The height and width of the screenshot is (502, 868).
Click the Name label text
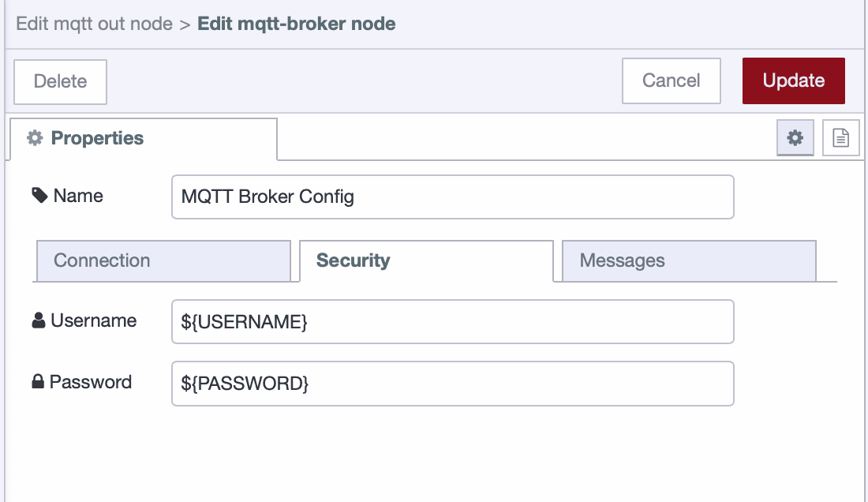point(78,196)
